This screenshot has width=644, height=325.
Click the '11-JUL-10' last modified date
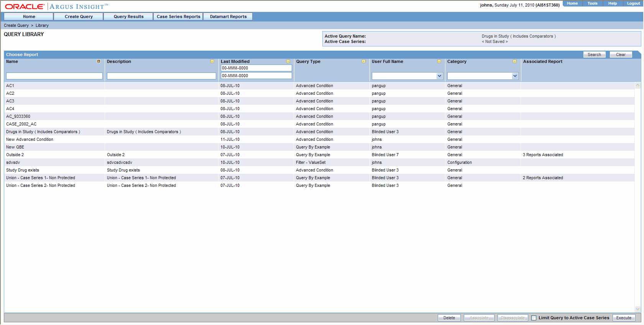[230, 139]
